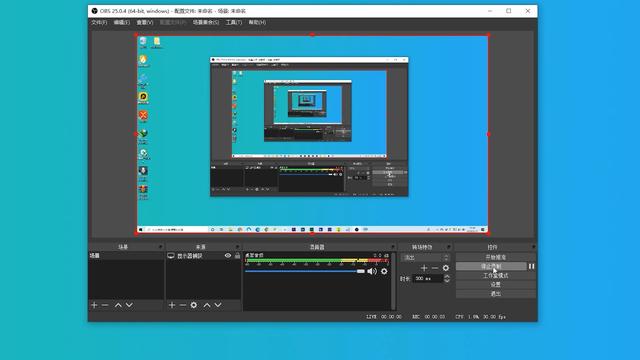The height and width of the screenshot is (360, 640).
Task: Pause recording with pause icon
Action: [x=531, y=266]
